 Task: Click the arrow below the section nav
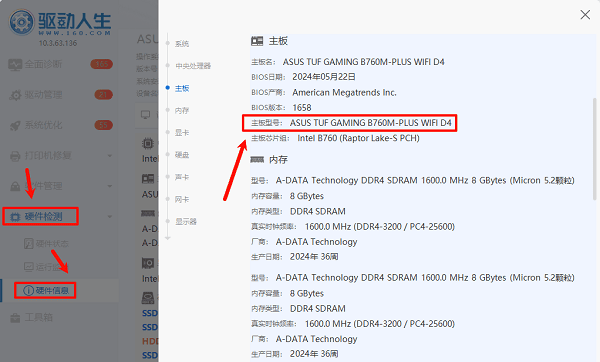coord(168,238)
